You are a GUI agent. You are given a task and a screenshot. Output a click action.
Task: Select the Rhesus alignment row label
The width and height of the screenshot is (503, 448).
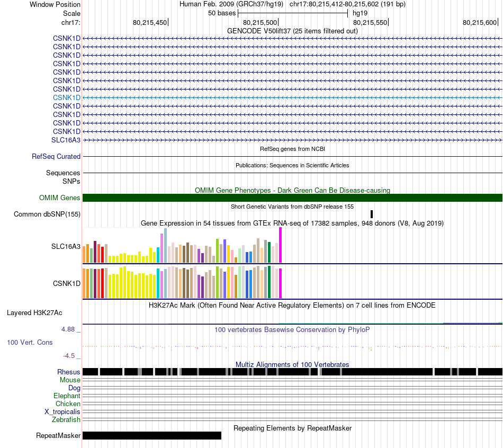[x=69, y=372]
